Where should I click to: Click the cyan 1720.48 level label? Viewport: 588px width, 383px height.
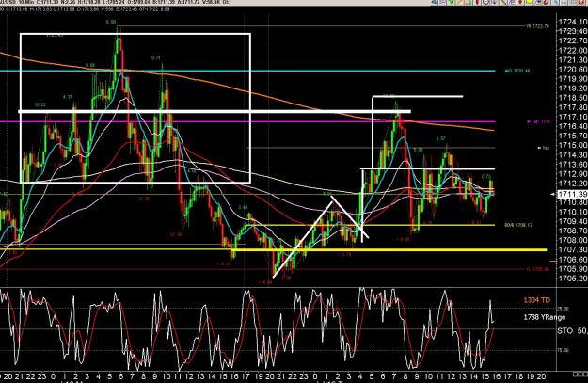[x=517, y=71]
